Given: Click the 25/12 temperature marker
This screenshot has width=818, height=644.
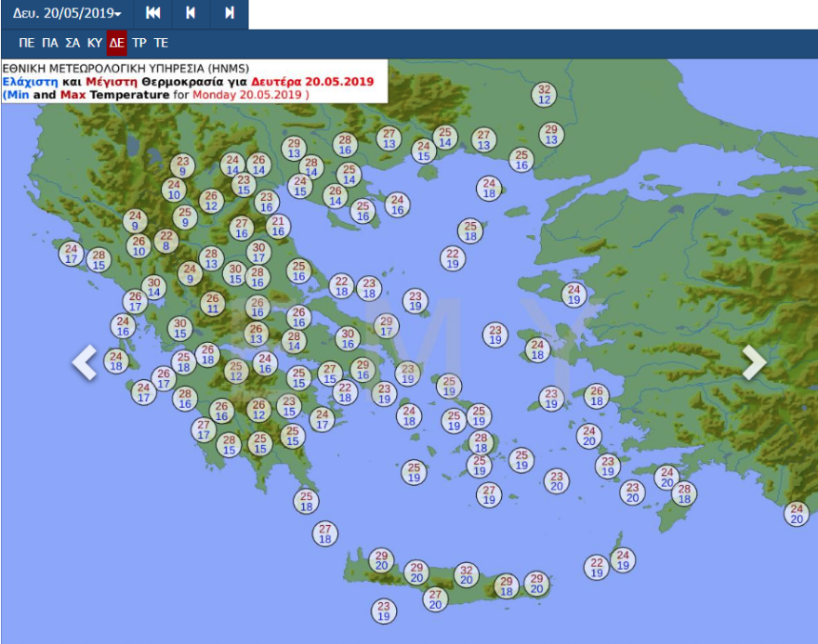Looking at the screenshot, I should (x=236, y=371).
